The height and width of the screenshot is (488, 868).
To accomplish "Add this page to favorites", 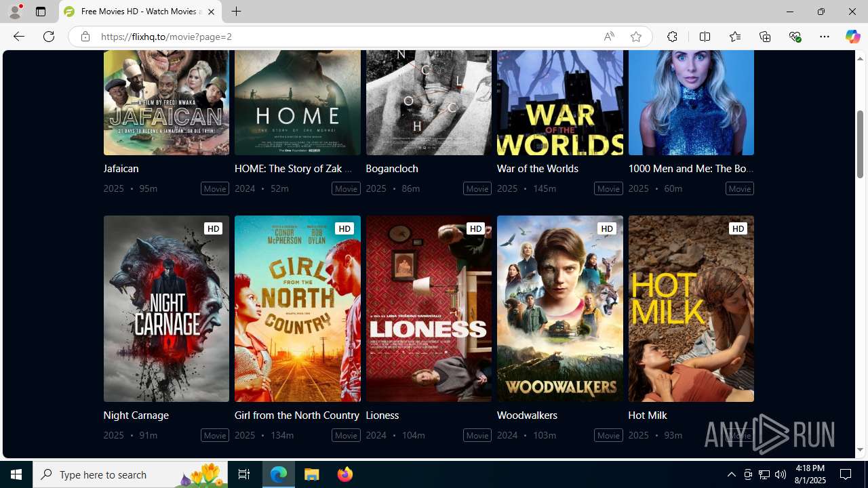I will (636, 37).
